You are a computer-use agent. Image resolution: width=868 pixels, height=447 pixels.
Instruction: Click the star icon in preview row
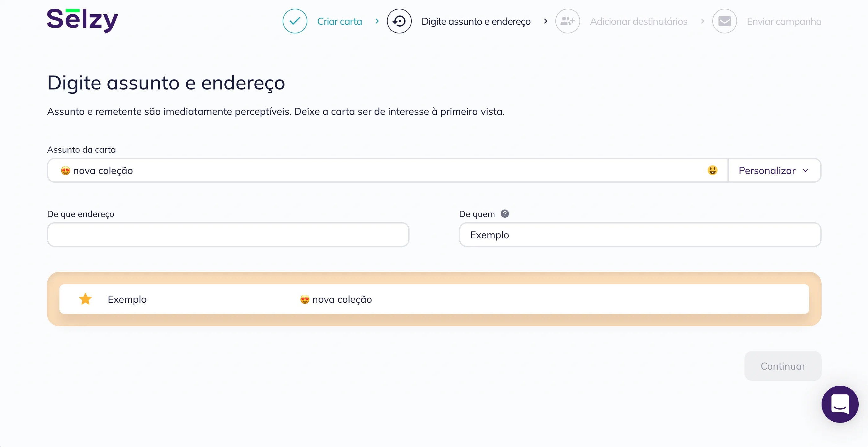(x=85, y=299)
